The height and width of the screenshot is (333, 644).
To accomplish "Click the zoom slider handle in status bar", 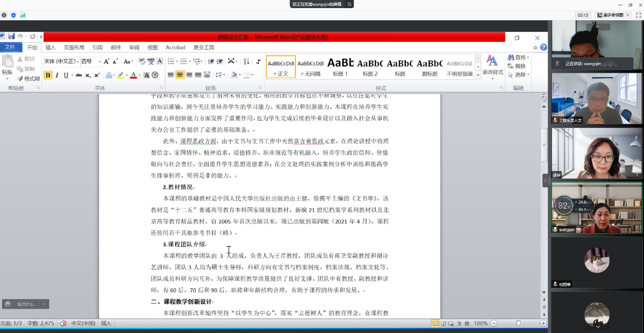I will (518, 323).
